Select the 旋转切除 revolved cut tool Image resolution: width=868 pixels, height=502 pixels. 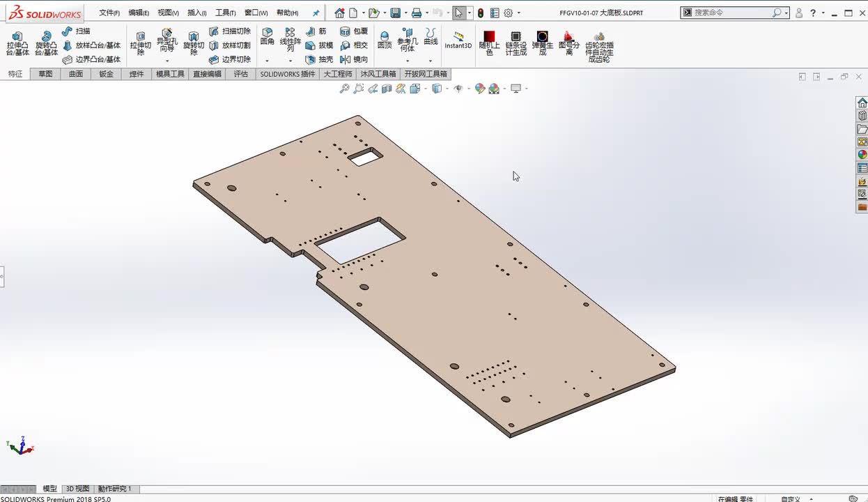click(x=194, y=43)
